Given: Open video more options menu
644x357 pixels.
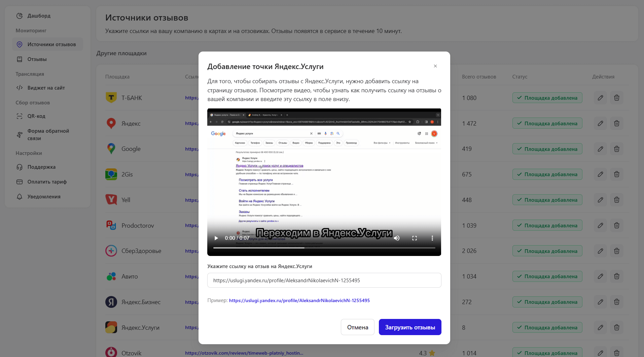Looking at the screenshot, I should [432, 238].
